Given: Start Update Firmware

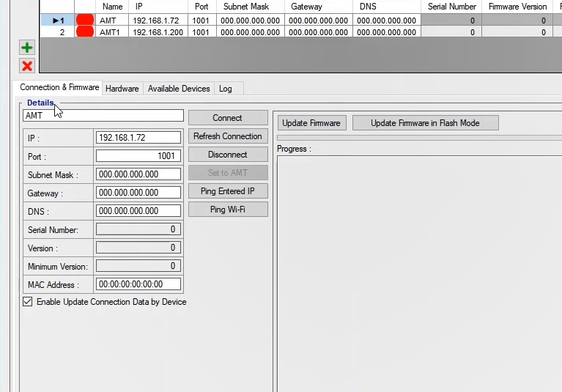Looking at the screenshot, I should click(311, 123).
